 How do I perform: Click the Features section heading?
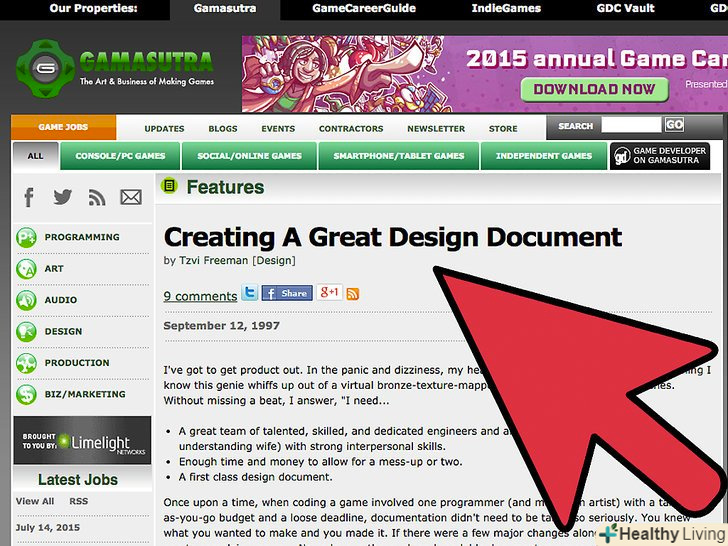225,187
